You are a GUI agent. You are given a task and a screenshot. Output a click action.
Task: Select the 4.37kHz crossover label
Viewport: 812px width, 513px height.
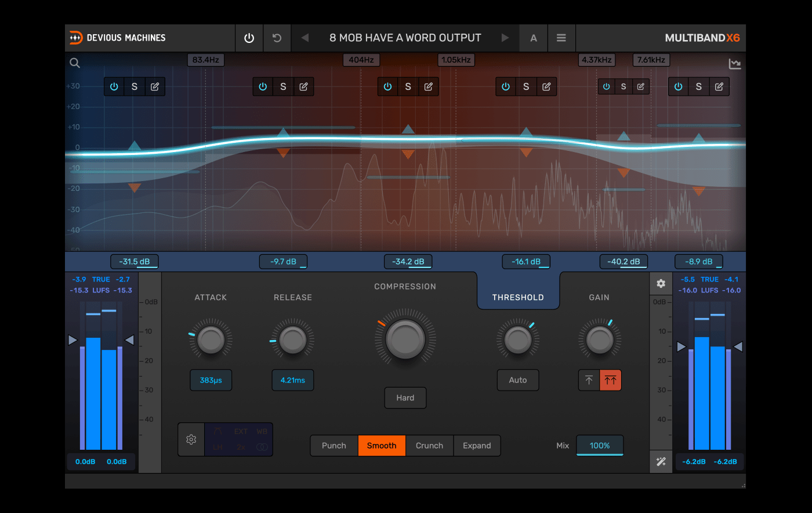coord(597,60)
